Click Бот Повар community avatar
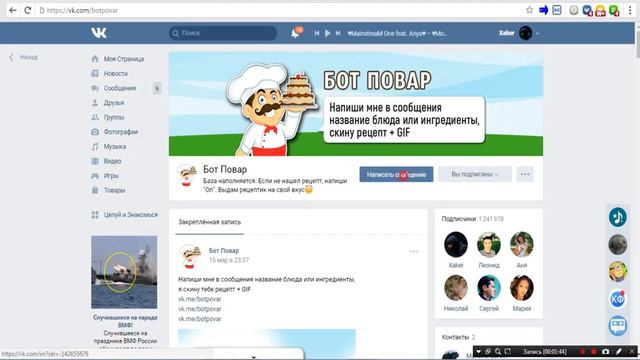This screenshot has width=640, height=360. coord(187,176)
